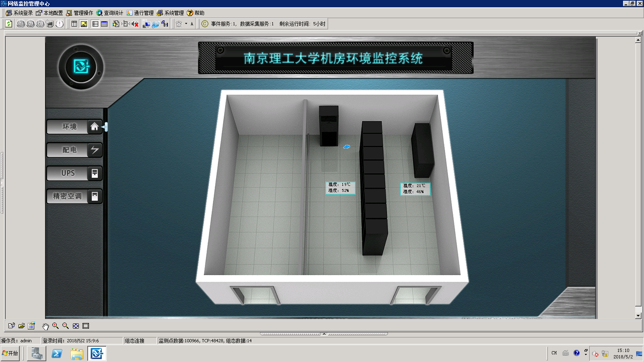Viewport: 644px width, 362px height.
Task: Select the alarm level 3 circle icon
Action: pyautogui.click(x=40, y=24)
